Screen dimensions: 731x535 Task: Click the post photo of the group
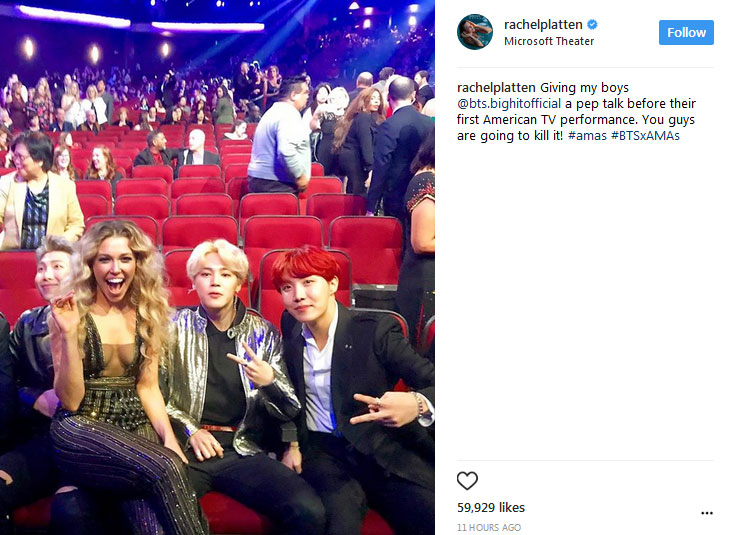coord(217,268)
